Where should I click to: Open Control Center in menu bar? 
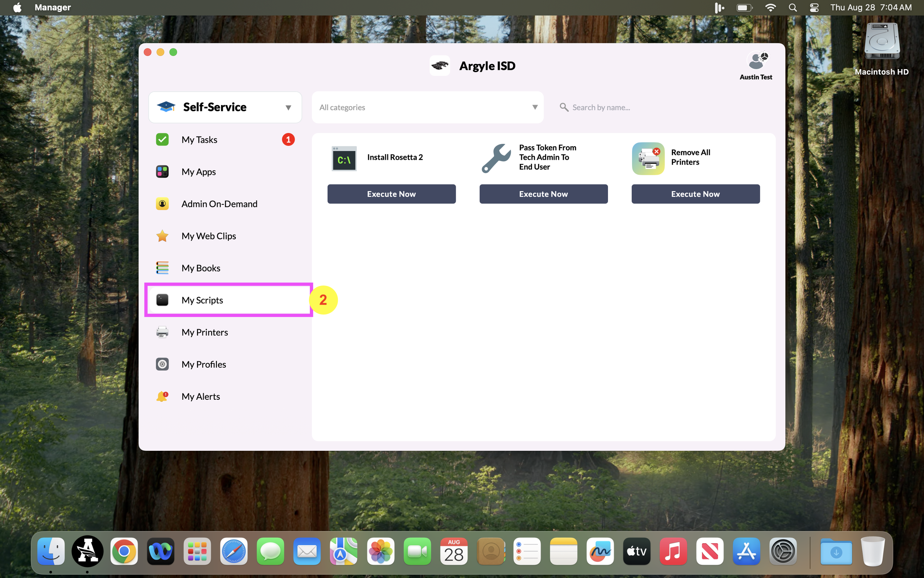[x=814, y=7]
